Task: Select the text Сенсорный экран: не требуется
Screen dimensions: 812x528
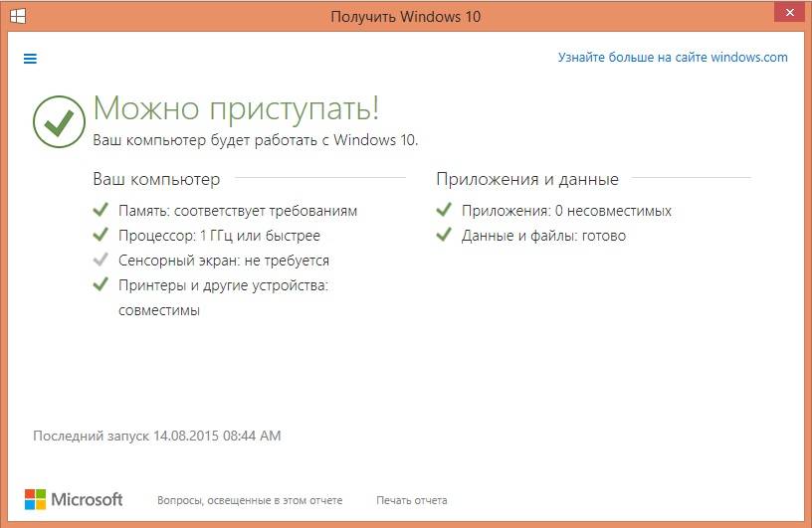Action: (x=224, y=261)
